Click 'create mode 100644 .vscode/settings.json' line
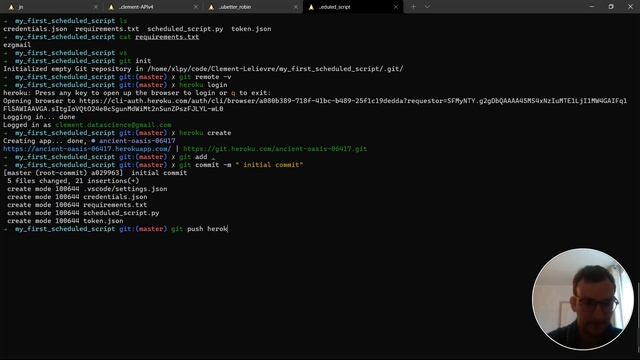Viewport: 640px width, 360px height. (87, 189)
